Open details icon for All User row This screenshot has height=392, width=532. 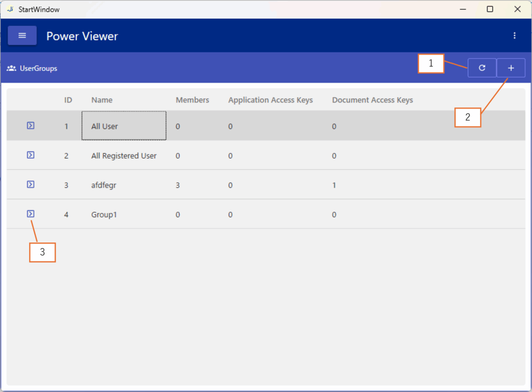pyautogui.click(x=31, y=126)
